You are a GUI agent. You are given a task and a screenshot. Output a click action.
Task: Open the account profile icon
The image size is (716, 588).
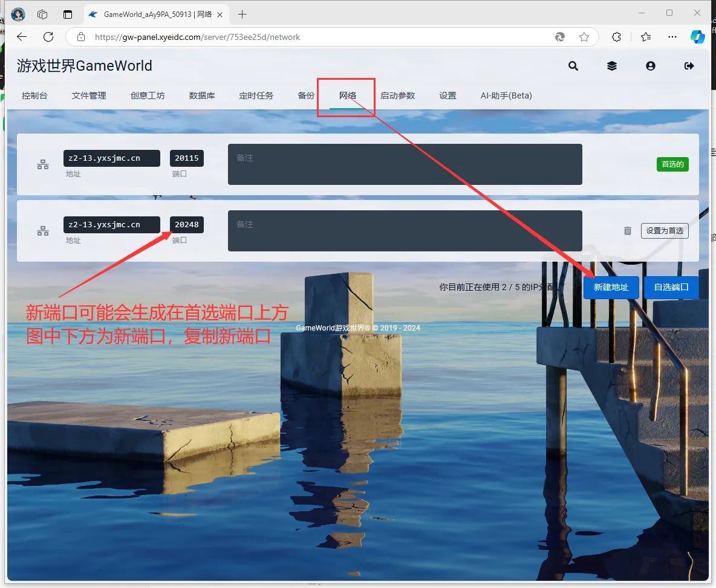coord(651,66)
